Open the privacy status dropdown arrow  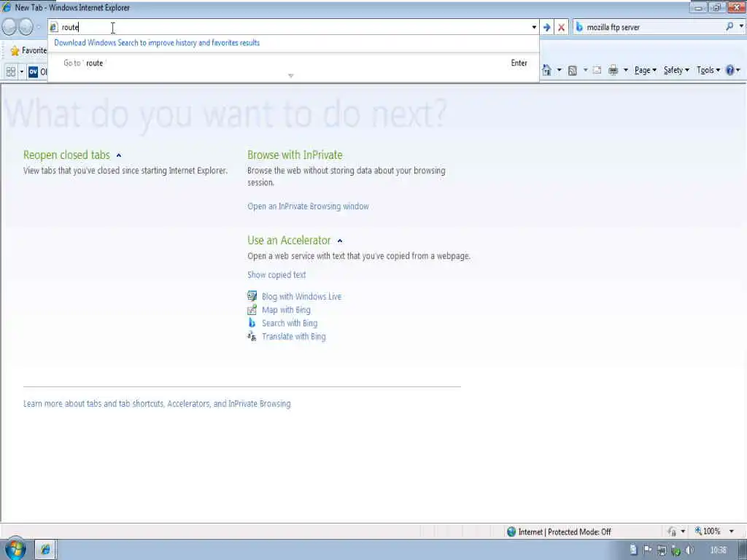683,532
